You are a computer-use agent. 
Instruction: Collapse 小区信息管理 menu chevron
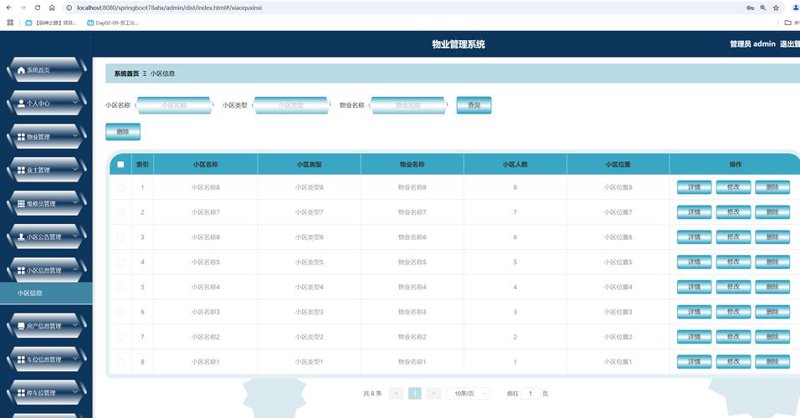75,270
